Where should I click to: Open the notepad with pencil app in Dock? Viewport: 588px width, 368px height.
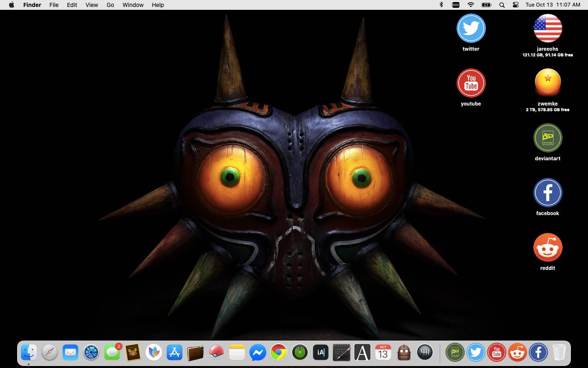(341, 352)
